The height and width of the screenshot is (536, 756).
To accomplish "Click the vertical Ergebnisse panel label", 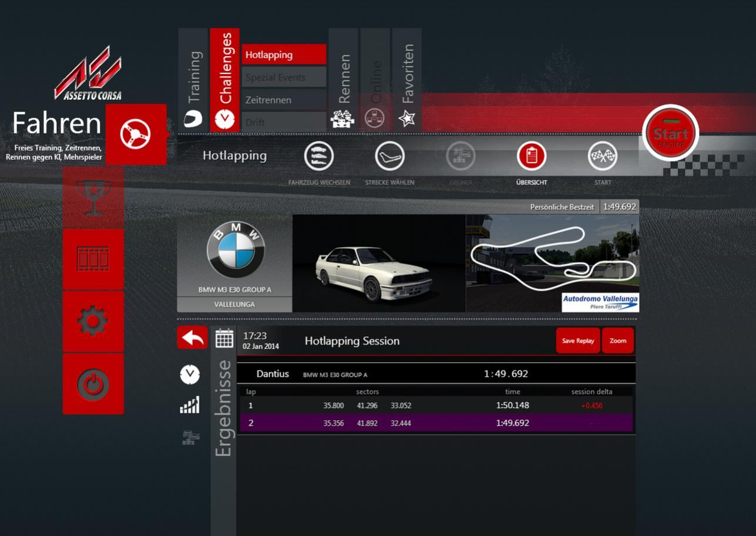I will pos(224,408).
